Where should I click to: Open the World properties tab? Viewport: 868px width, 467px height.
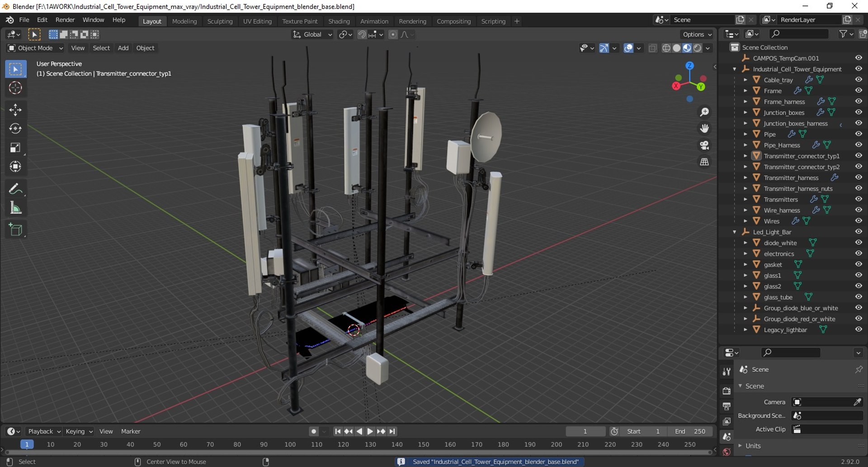point(726,452)
